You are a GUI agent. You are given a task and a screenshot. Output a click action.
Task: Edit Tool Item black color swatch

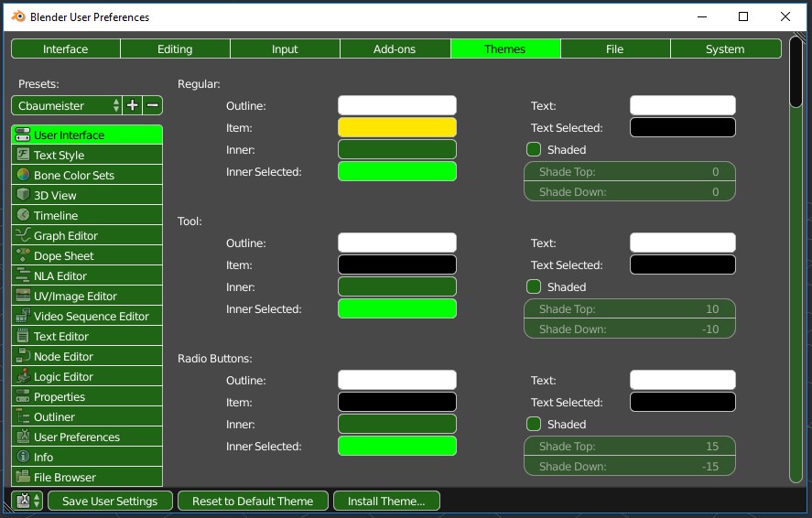click(397, 264)
